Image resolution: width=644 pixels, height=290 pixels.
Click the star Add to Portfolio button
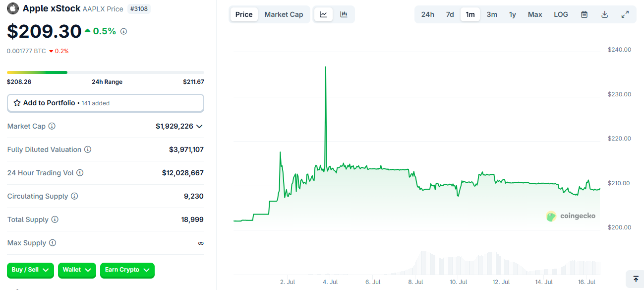coord(105,103)
